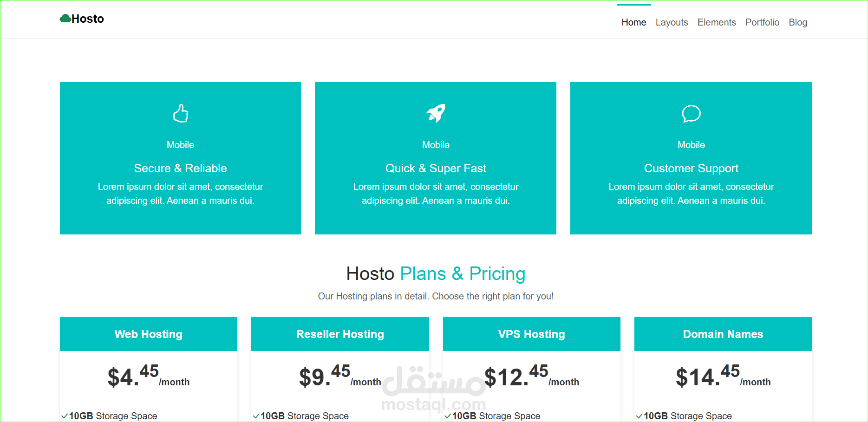Click 'Our Hosting plans in detail' subtitle

[436, 296]
